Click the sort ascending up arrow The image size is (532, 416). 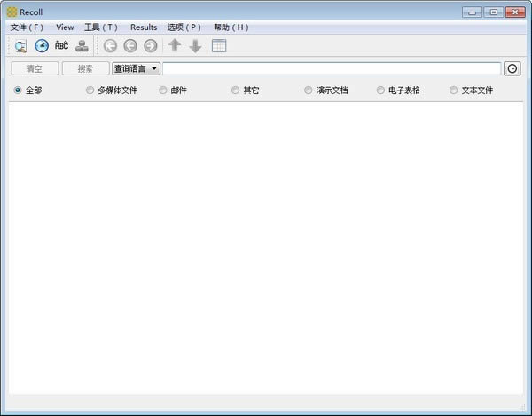coord(175,45)
